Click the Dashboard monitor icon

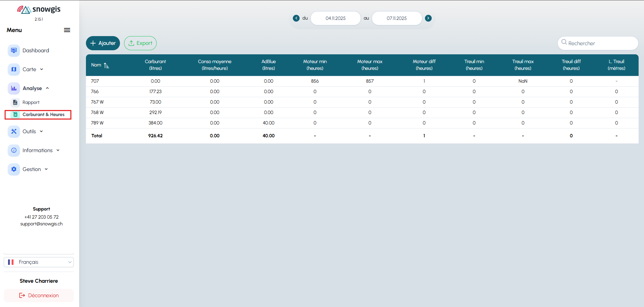(x=14, y=51)
